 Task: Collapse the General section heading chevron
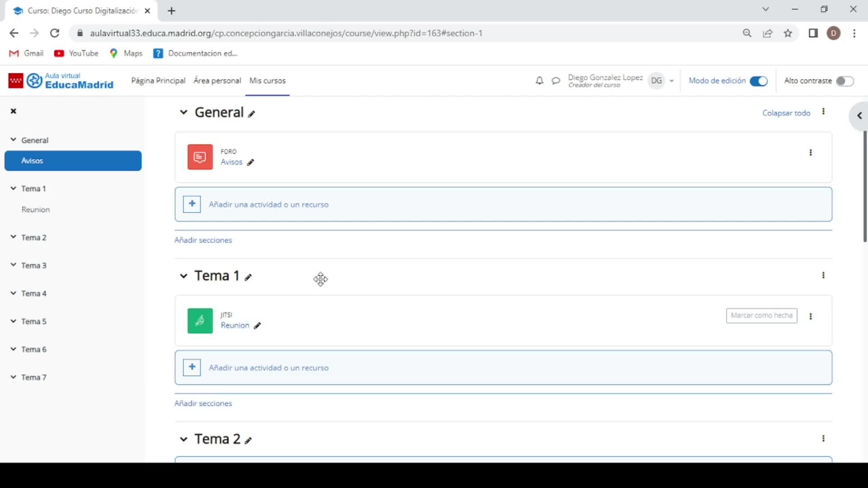click(183, 113)
